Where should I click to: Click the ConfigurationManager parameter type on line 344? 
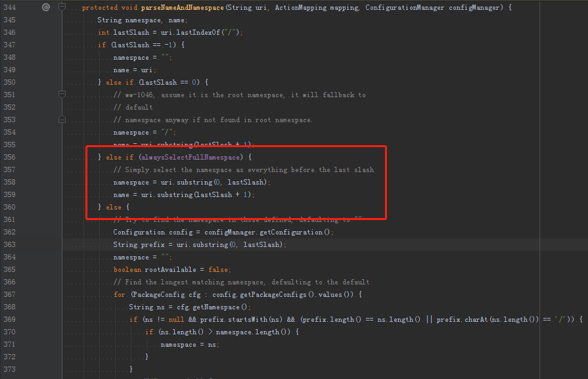click(405, 7)
